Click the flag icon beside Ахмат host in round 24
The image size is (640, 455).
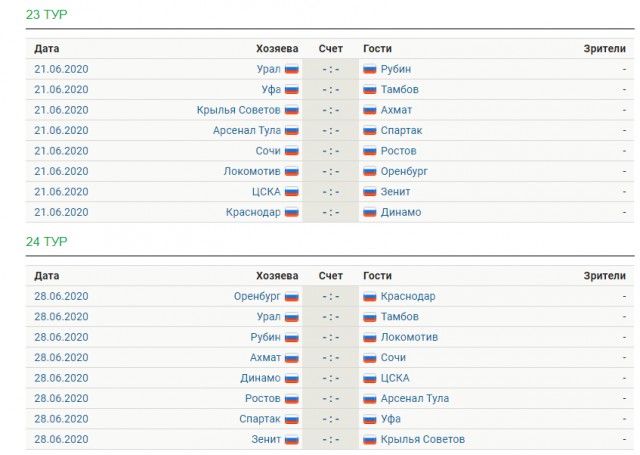[292, 358]
